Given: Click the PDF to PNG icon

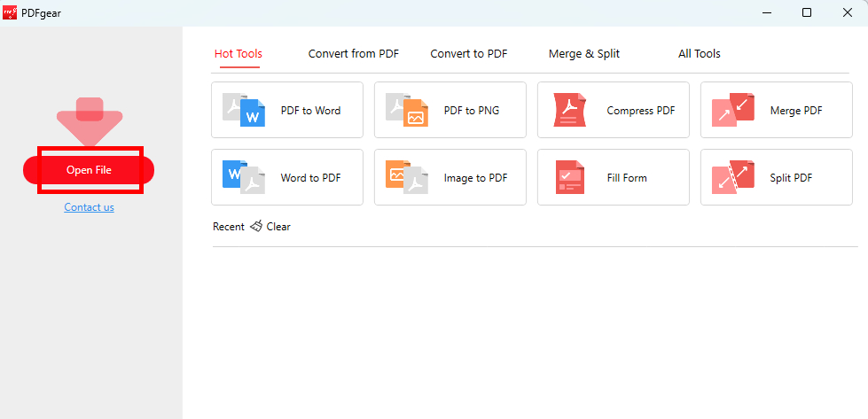Looking at the screenshot, I should click(407, 110).
